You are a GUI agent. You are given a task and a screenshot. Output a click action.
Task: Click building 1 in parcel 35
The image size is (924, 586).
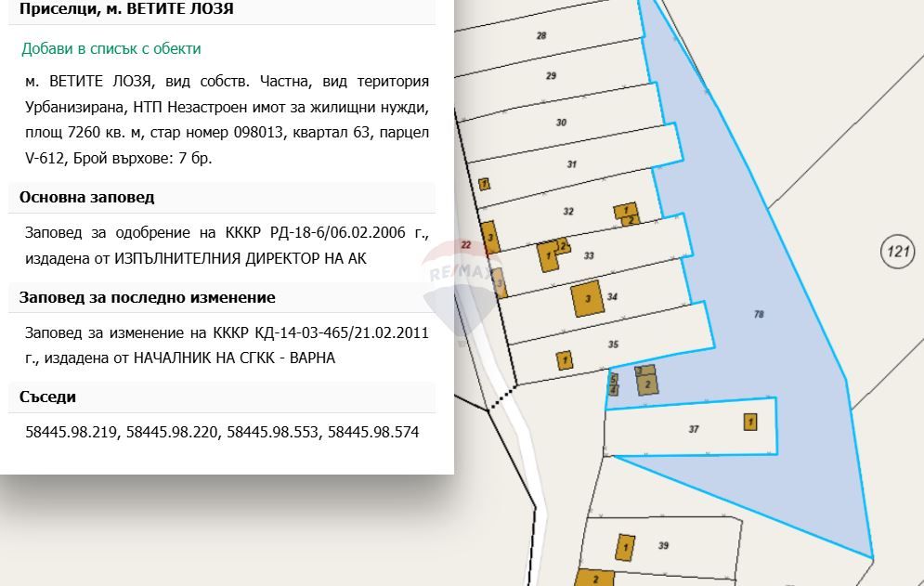click(565, 359)
